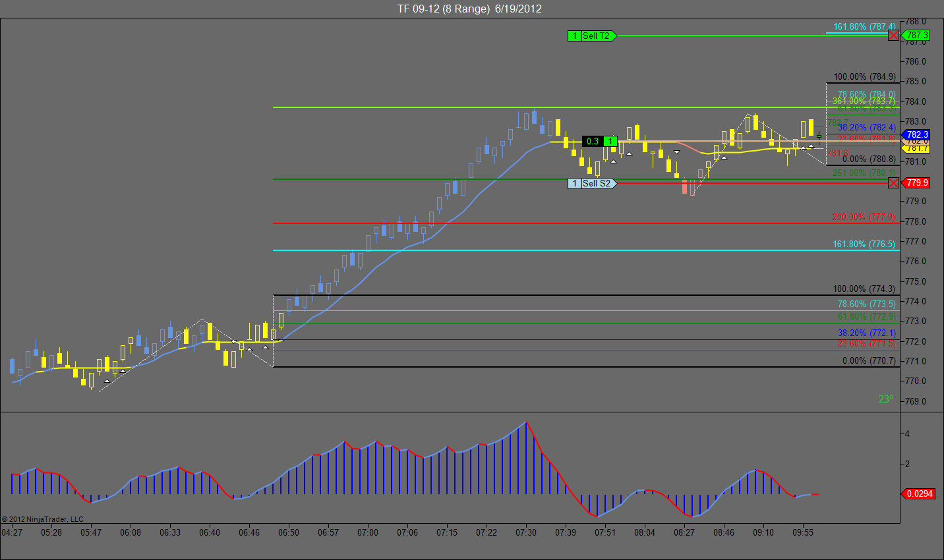Click the 06:57 time axis label
Viewport: 944px width, 560px height.
[x=328, y=532]
